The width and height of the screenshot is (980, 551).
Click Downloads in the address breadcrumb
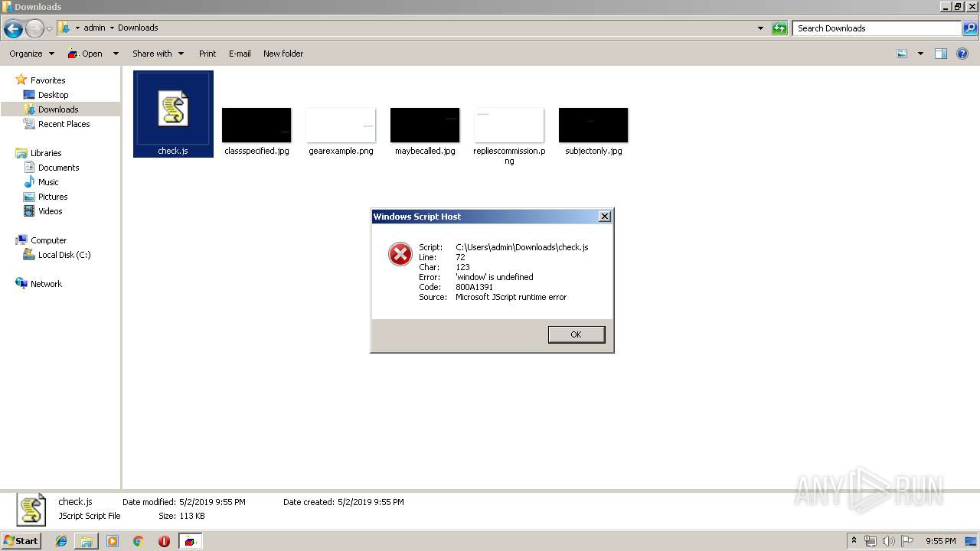coord(138,28)
